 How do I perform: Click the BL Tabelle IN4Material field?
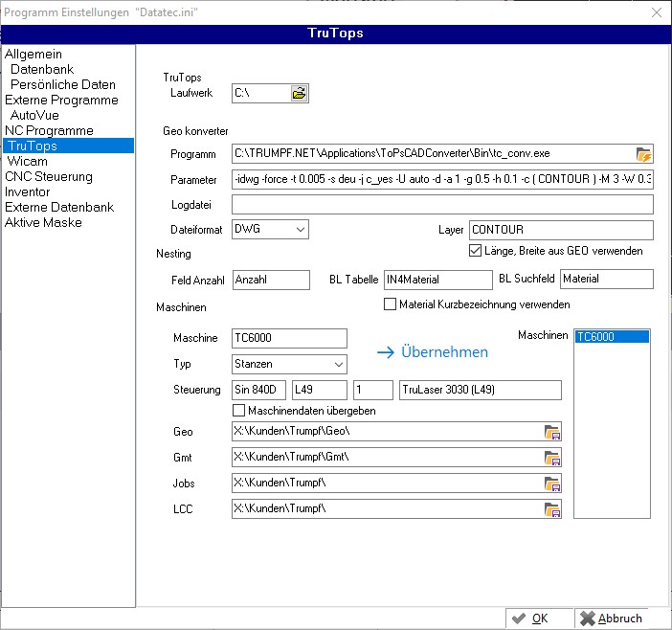pos(438,280)
